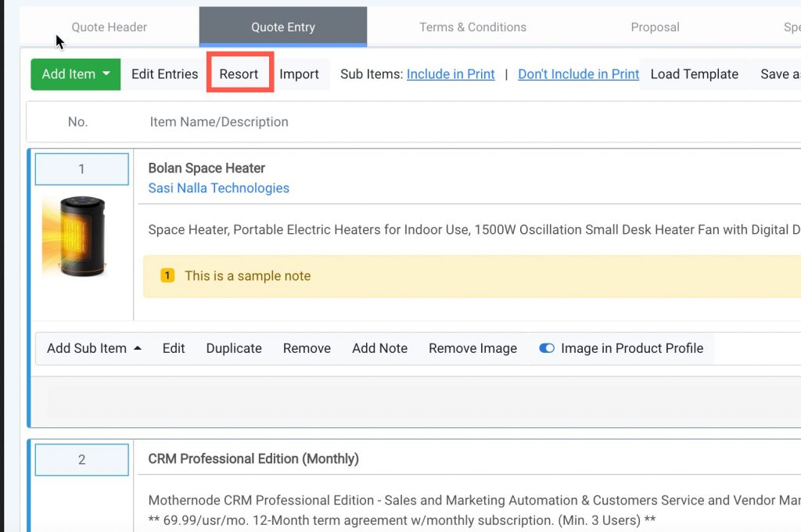Click Include in Print for sub items

pos(451,74)
